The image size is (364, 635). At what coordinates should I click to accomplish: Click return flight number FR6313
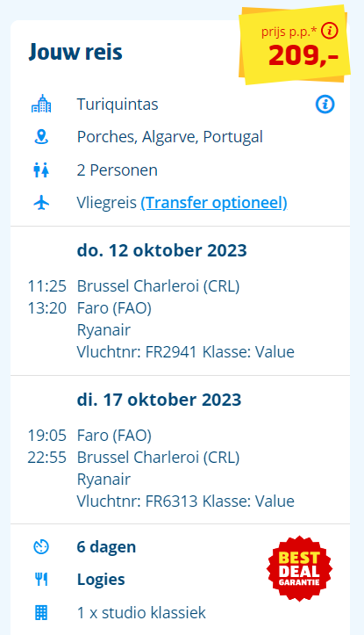172,501
